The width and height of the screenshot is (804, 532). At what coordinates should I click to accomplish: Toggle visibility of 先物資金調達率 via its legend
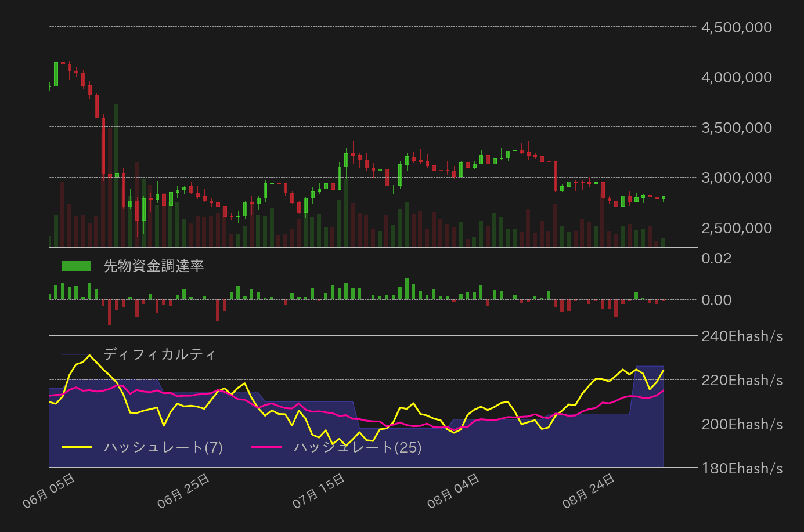75,266
